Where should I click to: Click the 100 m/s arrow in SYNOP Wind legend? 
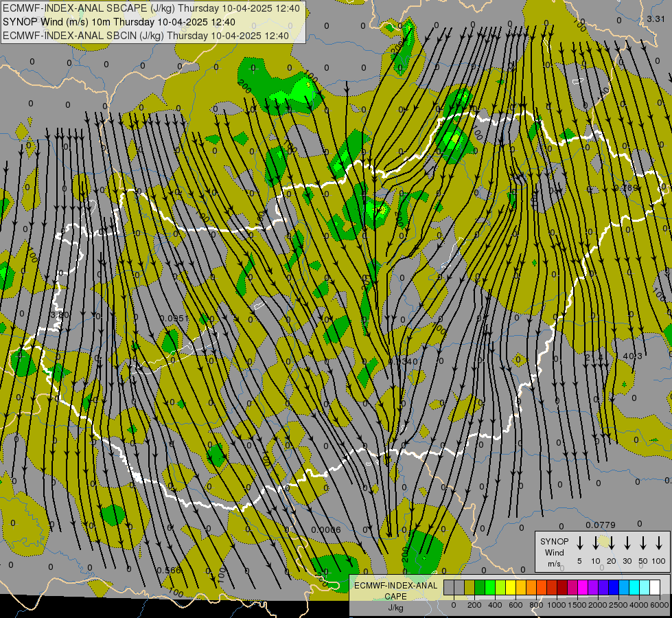pos(659,543)
